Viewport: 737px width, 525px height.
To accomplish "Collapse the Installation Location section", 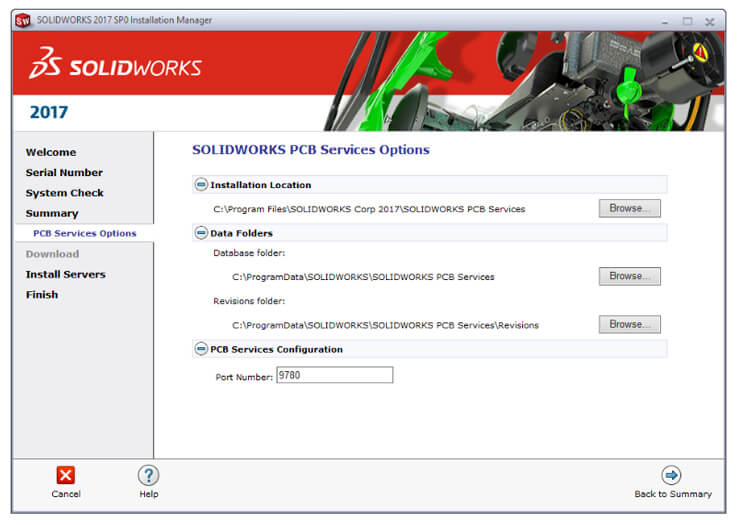I will (201, 185).
